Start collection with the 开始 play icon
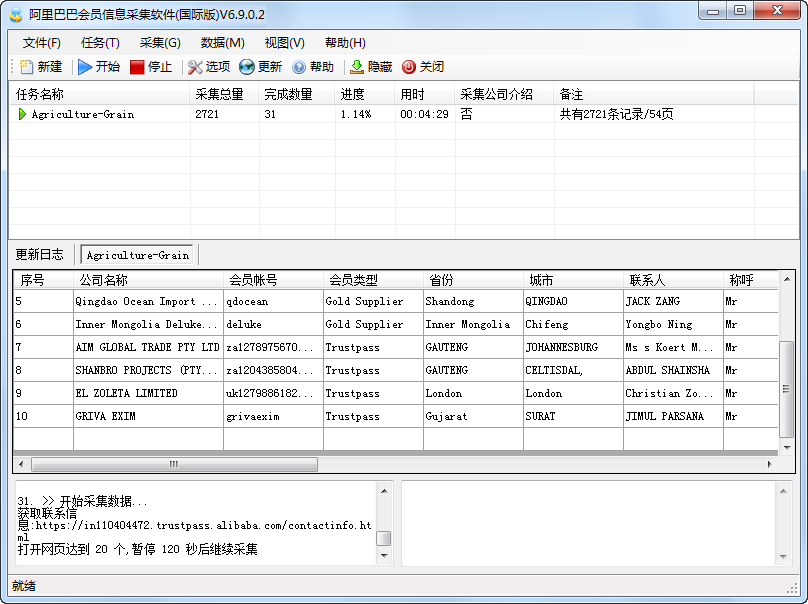 [x=85, y=67]
